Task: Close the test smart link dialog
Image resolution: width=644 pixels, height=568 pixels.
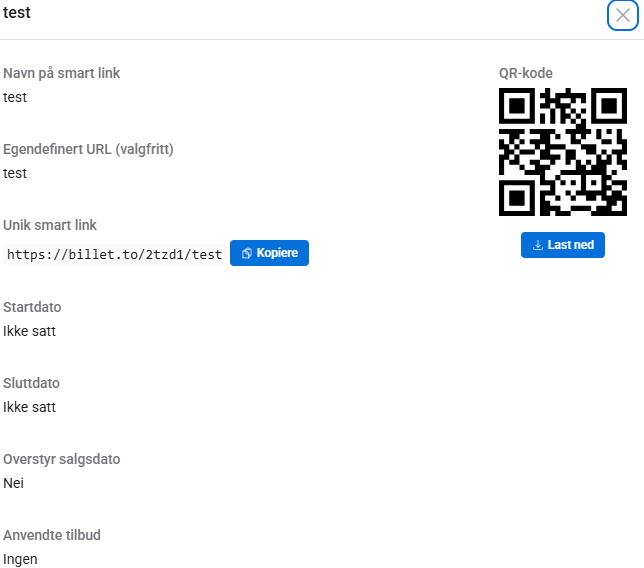Action: coord(623,15)
